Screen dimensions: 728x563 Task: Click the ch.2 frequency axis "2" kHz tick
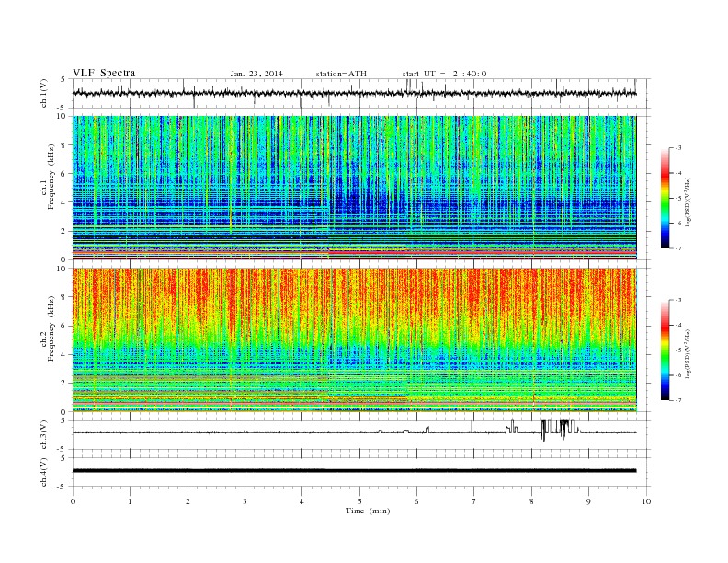[64, 383]
